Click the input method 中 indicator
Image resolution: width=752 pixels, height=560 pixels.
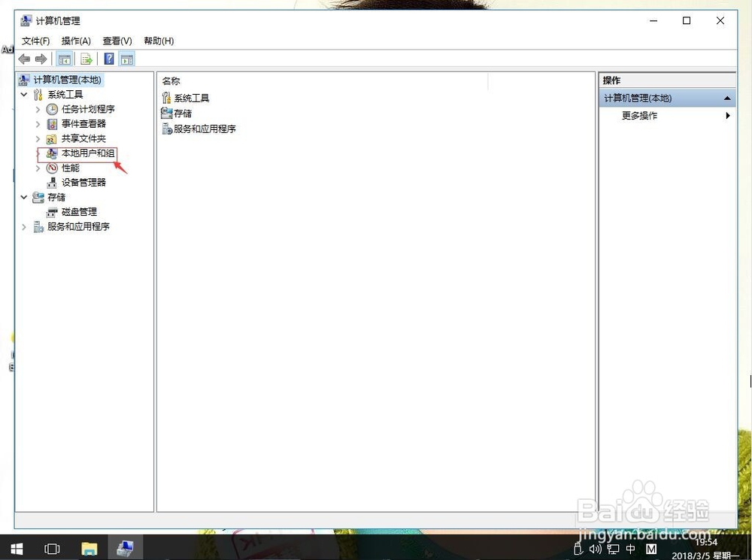click(x=631, y=549)
